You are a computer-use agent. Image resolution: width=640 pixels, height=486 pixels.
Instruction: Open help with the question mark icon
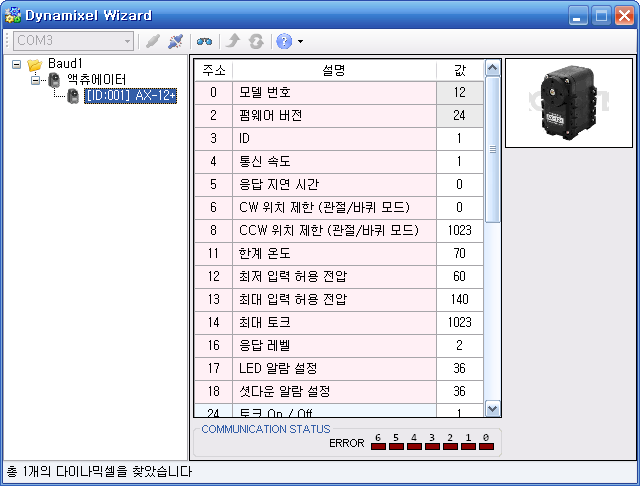[284, 41]
